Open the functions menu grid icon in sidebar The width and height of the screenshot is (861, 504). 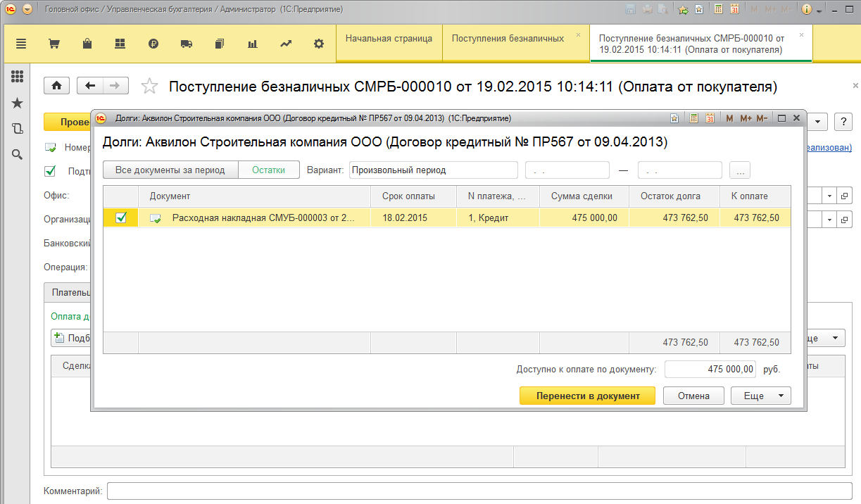tap(17, 77)
